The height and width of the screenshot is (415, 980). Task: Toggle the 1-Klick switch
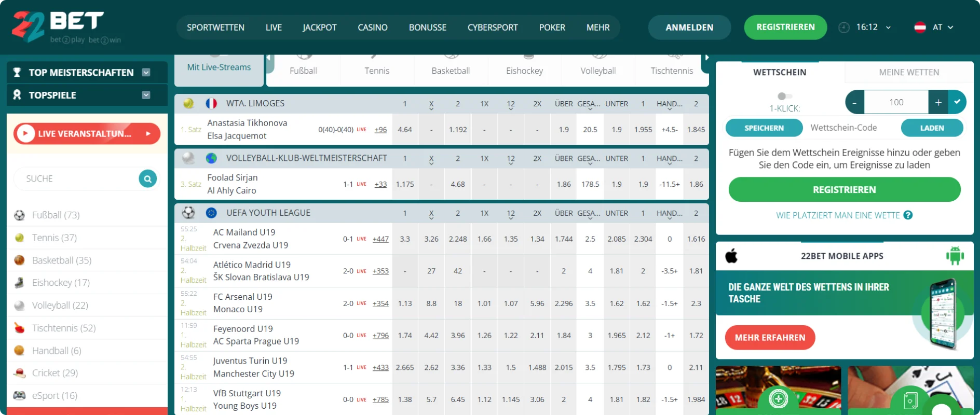784,96
